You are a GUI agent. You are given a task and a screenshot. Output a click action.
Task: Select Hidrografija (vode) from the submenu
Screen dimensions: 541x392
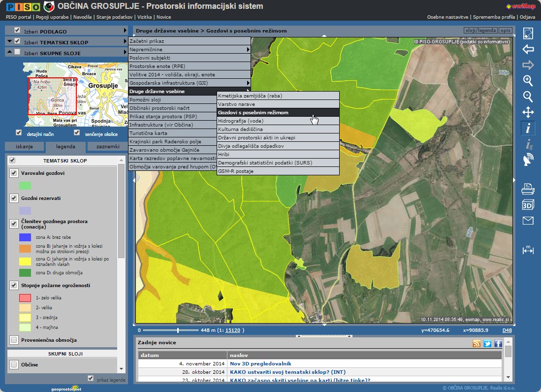[x=241, y=121]
